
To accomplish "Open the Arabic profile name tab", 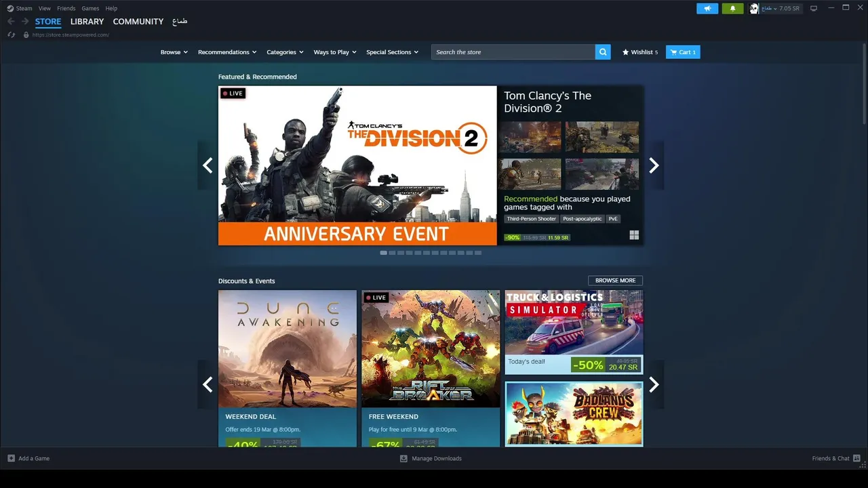I will tap(180, 22).
